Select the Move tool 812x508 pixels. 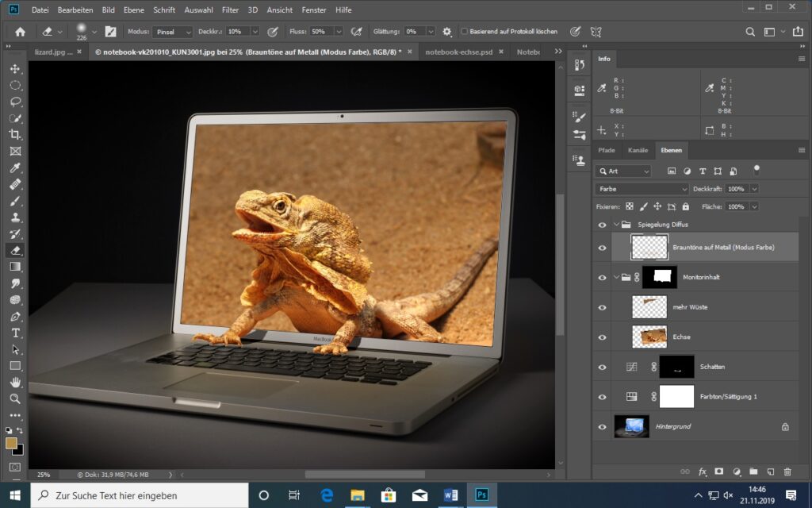(x=15, y=69)
